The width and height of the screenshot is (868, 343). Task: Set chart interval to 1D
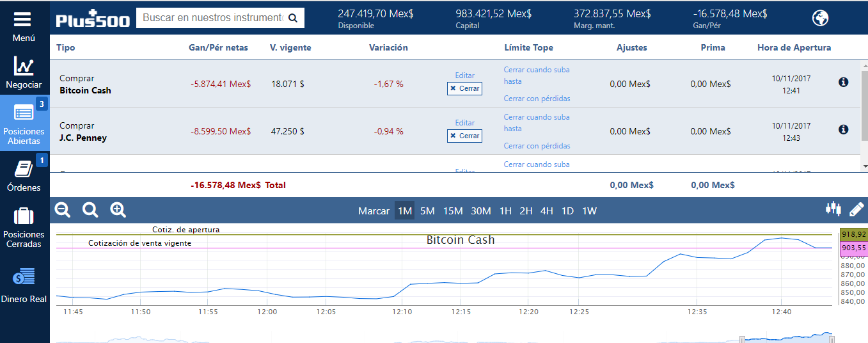pyautogui.click(x=567, y=211)
